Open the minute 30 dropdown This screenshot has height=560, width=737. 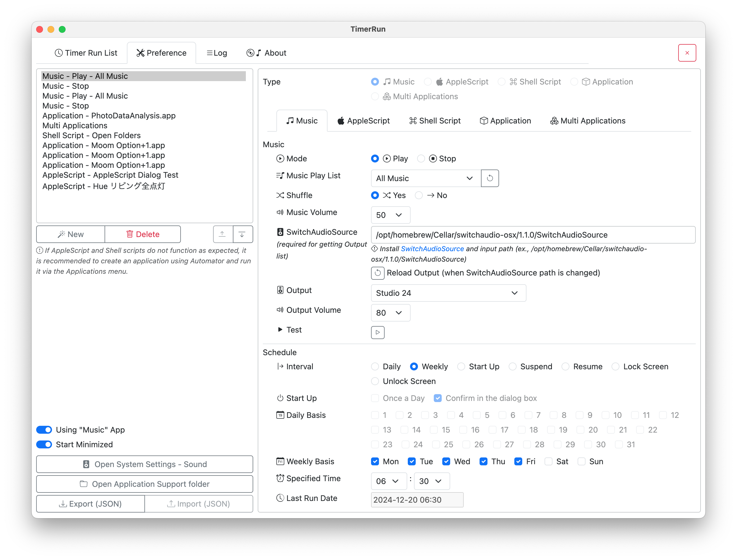432,481
